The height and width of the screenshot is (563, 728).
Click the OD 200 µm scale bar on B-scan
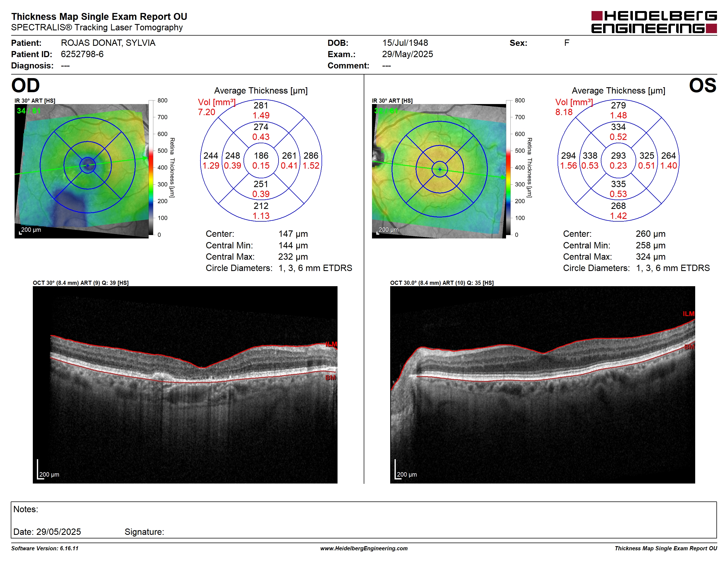point(48,470)
